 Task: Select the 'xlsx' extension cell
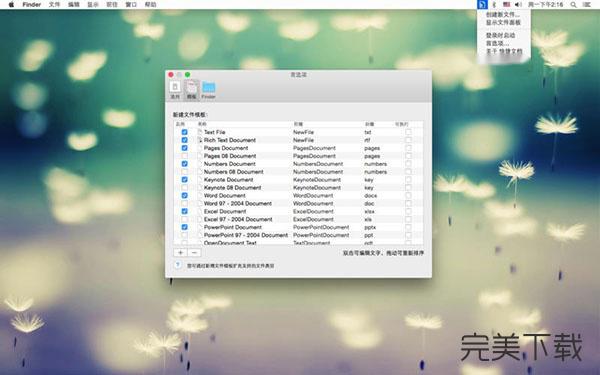(x=369, y=211)
